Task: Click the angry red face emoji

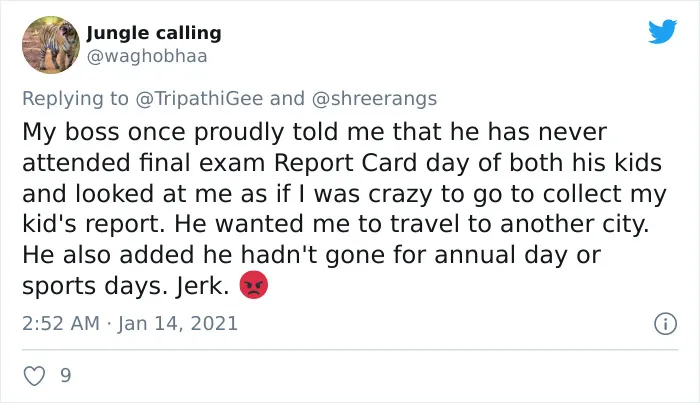Action: [254, 285]
